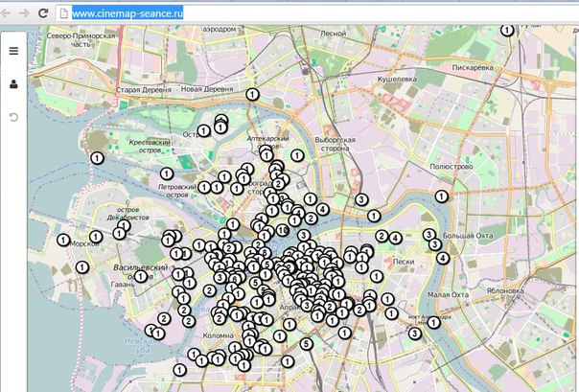
Task: Open the hamburger menu in the sidebar
Action: (x=13, y=51)
